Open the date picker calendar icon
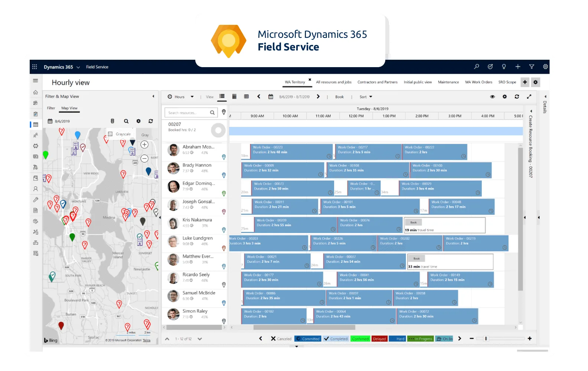The width and height of the screenshot is (588, 371). click(271, 97)
